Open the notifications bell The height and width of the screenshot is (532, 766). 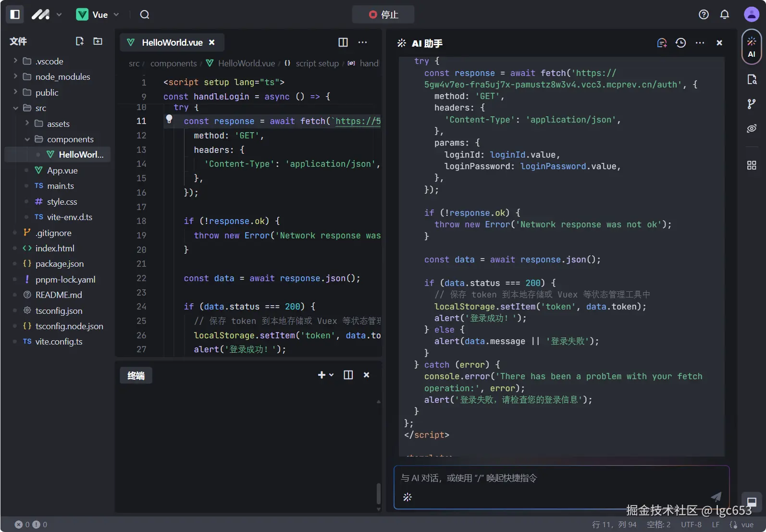[x=725, y=14]
